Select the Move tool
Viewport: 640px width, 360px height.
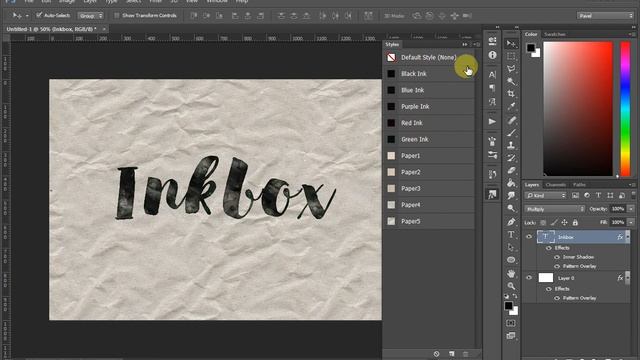pyautogui.click(x=511, y=44)
